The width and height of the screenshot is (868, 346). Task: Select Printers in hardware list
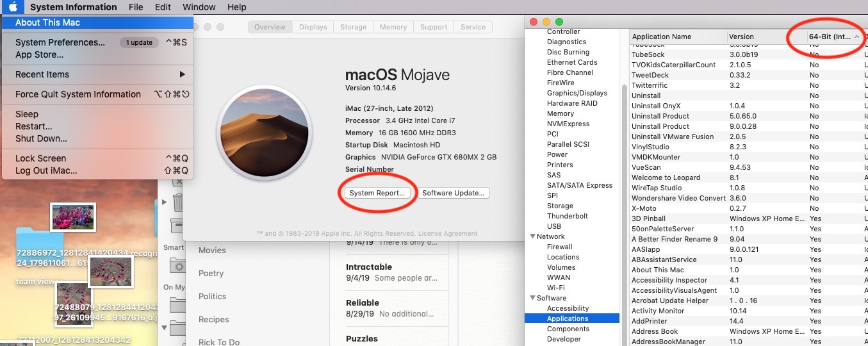560,165
